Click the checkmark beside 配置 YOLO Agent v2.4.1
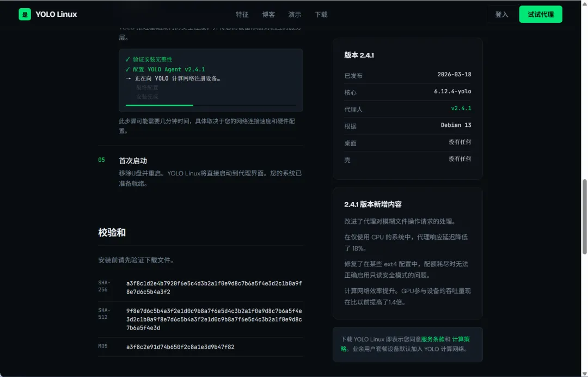Screen dimensions: 588x377 pos(127,69)
